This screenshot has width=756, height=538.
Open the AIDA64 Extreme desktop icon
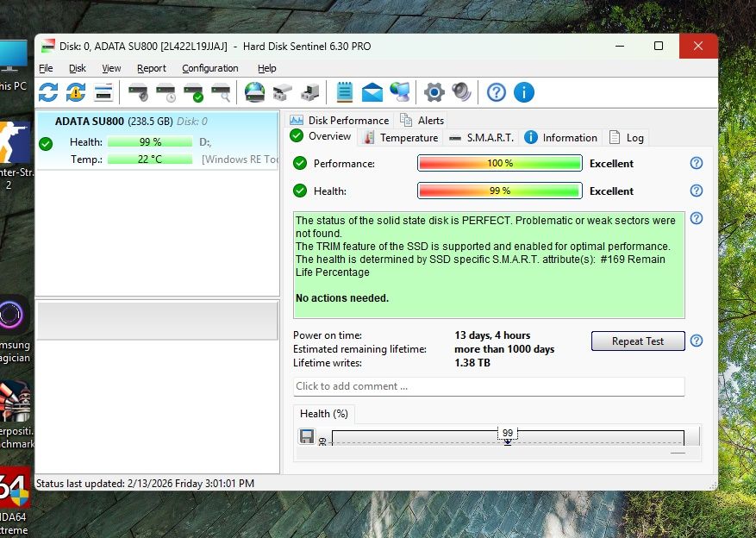pos(14,502)
